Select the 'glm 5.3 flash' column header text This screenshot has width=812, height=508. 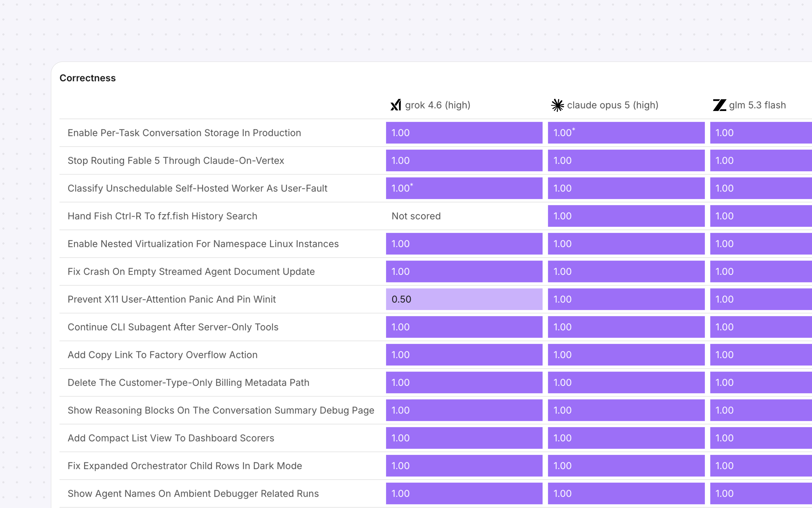[757, 105]
